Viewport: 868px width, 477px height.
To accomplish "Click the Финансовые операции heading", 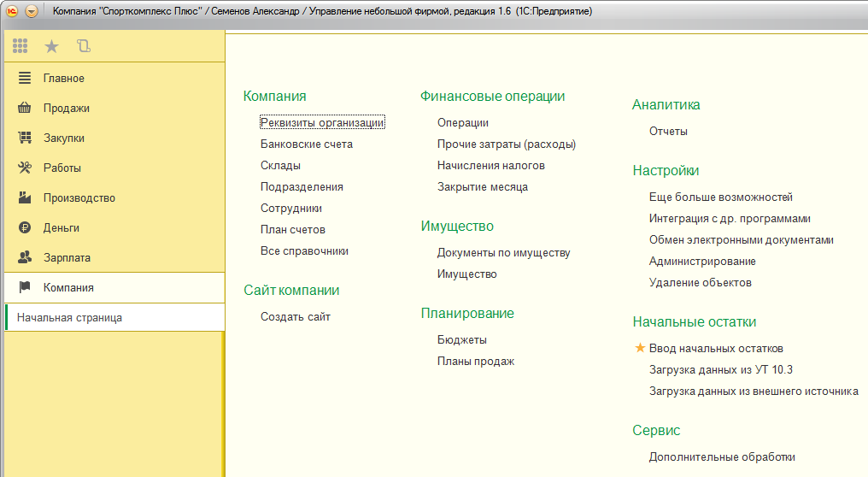I will (x=493, y=96).
